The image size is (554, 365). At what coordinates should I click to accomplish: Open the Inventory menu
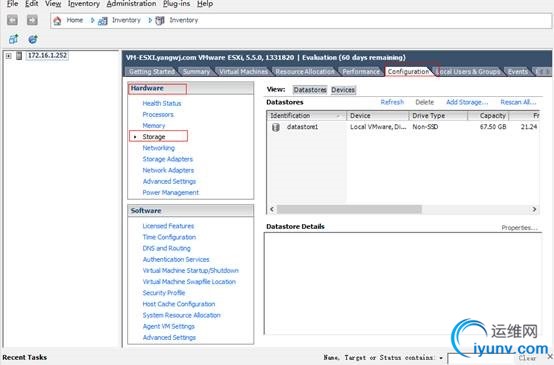coord(84,4)
